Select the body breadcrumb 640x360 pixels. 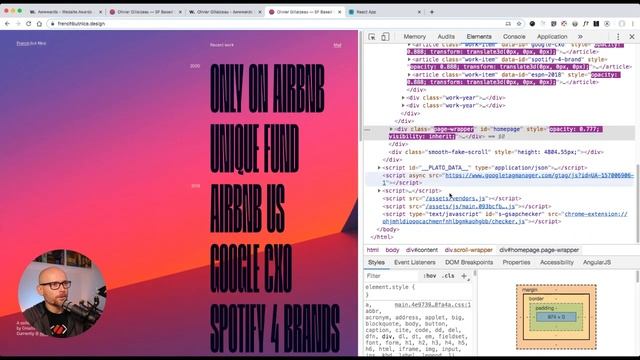[392, 250]
